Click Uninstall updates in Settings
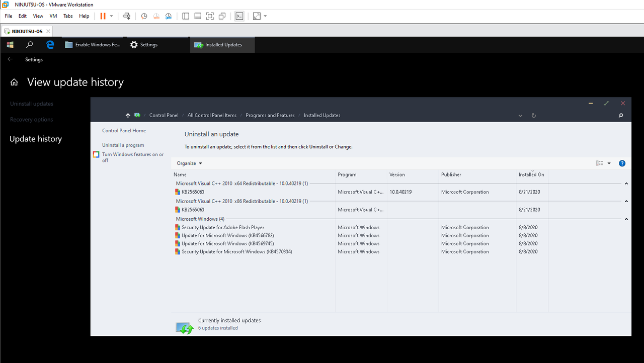Image resolution: width=644 pixels, height=363 pixels. point(32,104)
